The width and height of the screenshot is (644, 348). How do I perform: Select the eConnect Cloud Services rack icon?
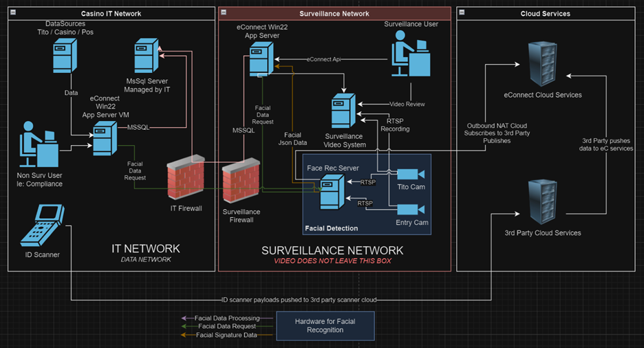tap(543, 63)
